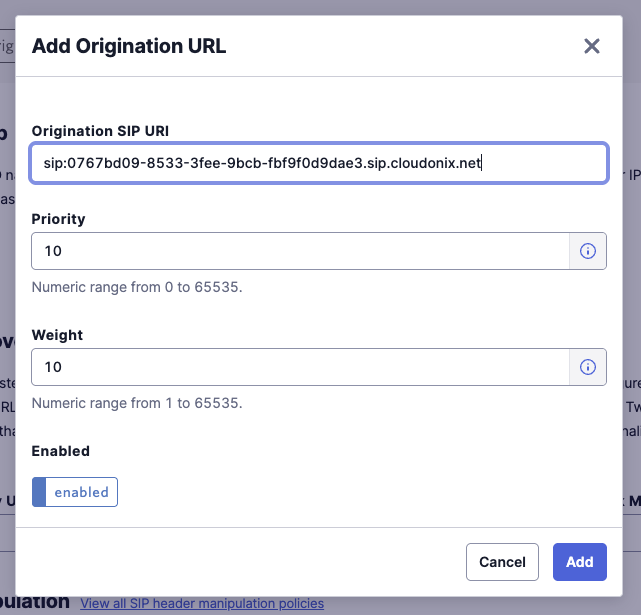The height and width of the screenshot is (615, 641).
Task: Focus the Priority number input
Action: 300,251
